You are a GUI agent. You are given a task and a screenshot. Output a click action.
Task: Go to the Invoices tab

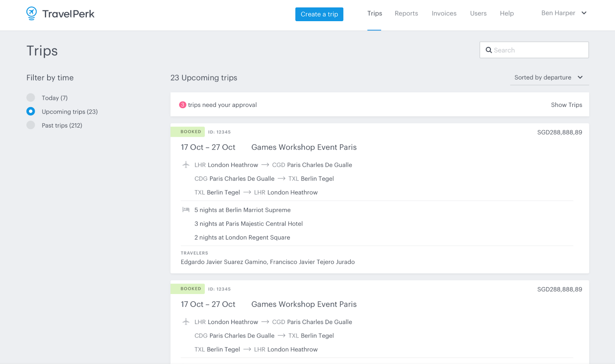[444, 13]
